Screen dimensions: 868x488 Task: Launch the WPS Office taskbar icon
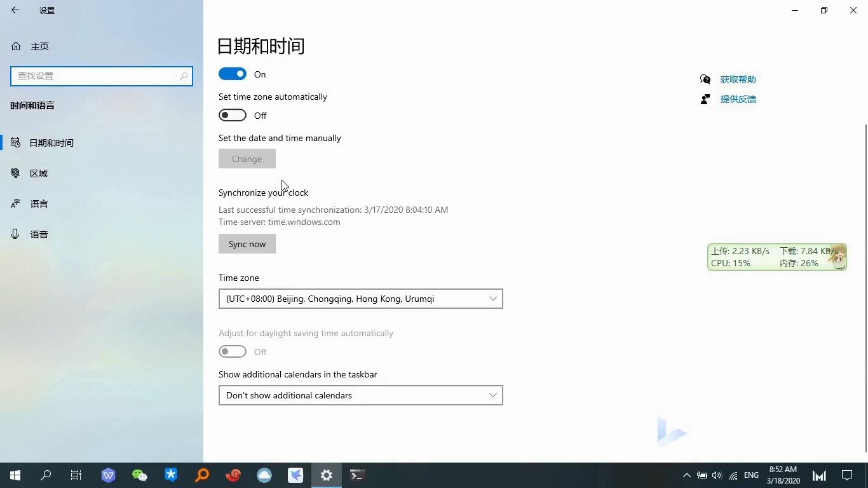click(x=108, y=475)
